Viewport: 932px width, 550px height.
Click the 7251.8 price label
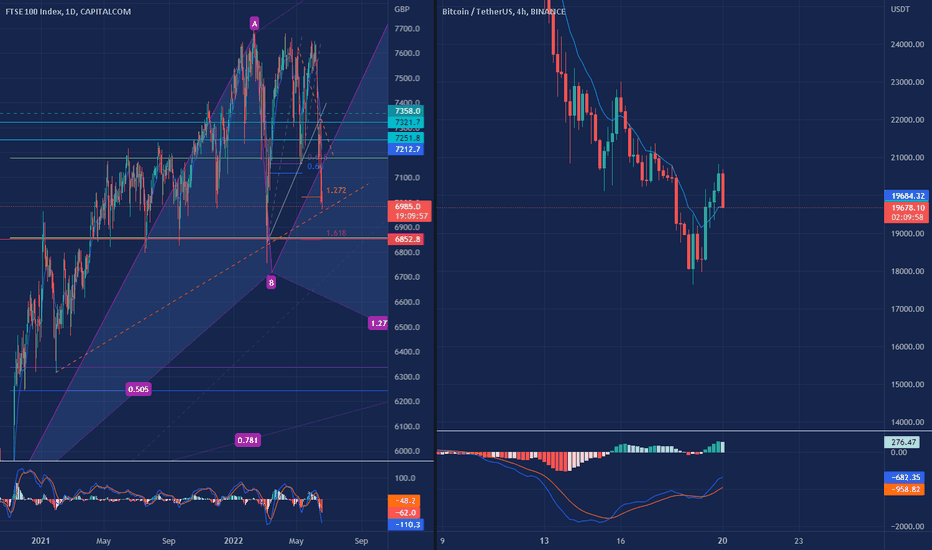pos(405,138)
